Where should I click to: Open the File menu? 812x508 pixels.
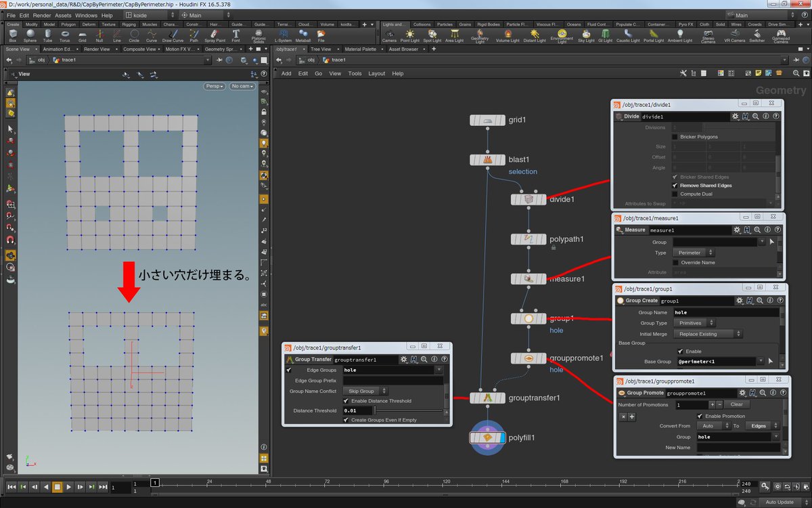(10, 15)
